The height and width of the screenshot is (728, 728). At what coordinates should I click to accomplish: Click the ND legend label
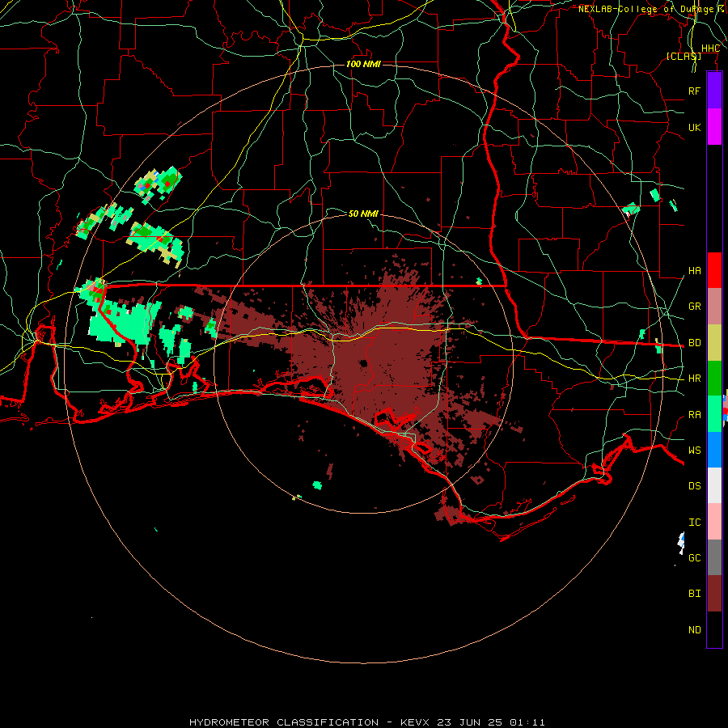695,630
